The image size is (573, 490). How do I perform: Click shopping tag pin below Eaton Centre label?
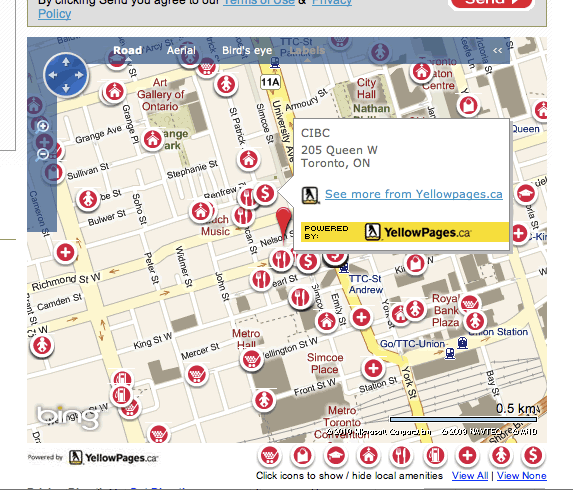(x=468, y=105)
